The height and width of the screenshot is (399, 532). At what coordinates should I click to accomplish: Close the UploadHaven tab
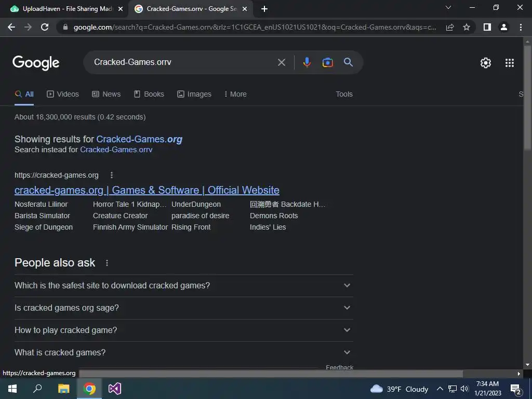[120, 9]
